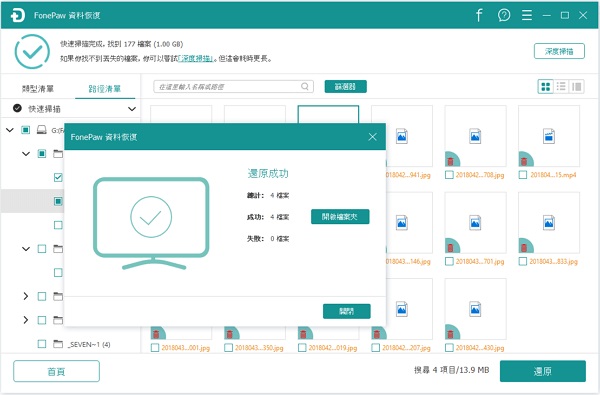Click the G: drive icon in tree

(41, 130)
